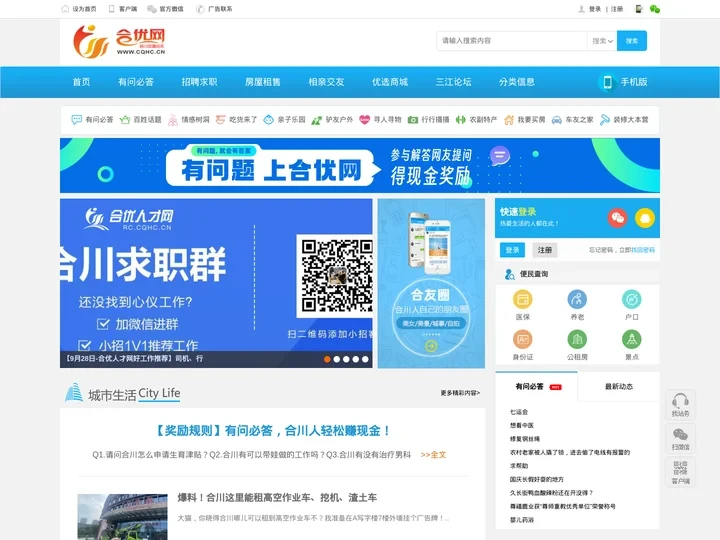Viewport: 720px width, 540px height.
Task: Click the 找回密码 link
Action: coord(643,250)
